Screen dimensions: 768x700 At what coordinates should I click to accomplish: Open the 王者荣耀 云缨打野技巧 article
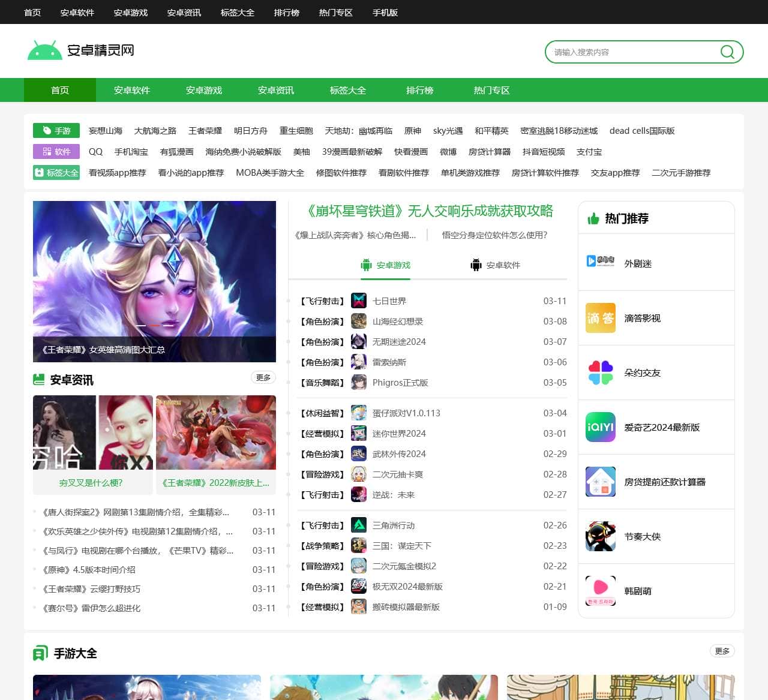click(x=91, y=589)
